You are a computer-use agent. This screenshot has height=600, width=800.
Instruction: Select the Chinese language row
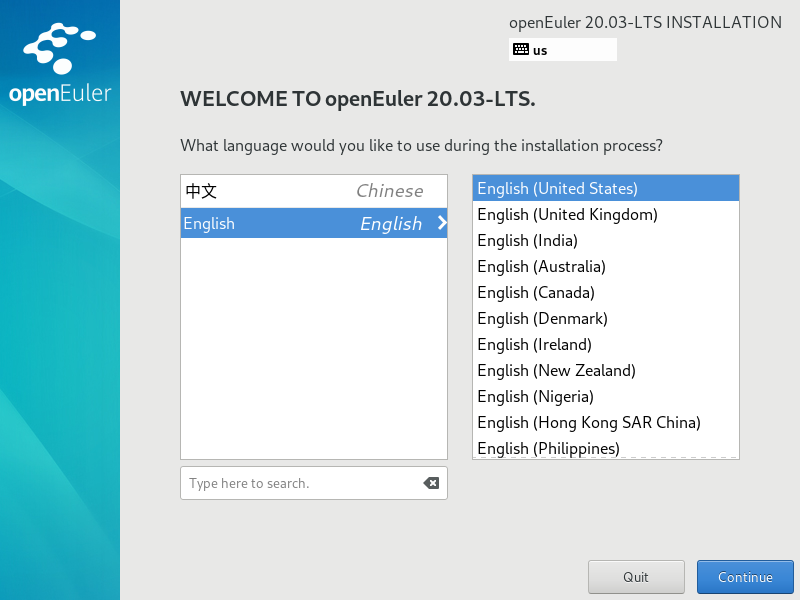pyautogui.click(x=314, y=191)
